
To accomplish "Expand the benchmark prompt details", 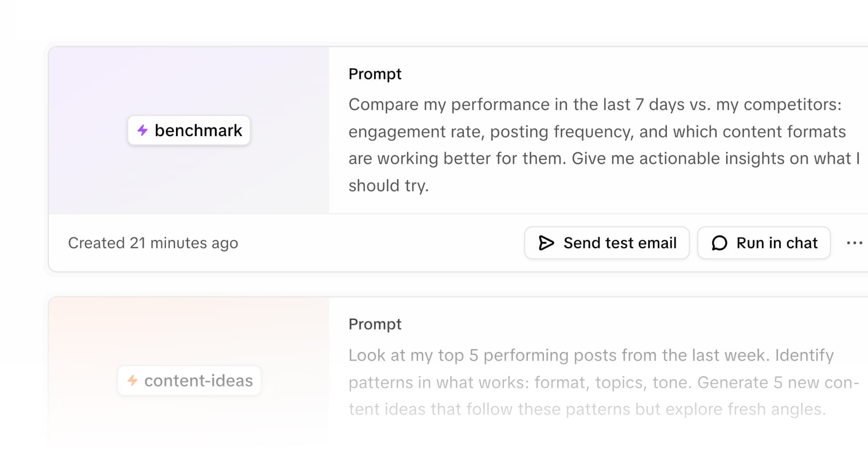I will click(x=579, y=145).
